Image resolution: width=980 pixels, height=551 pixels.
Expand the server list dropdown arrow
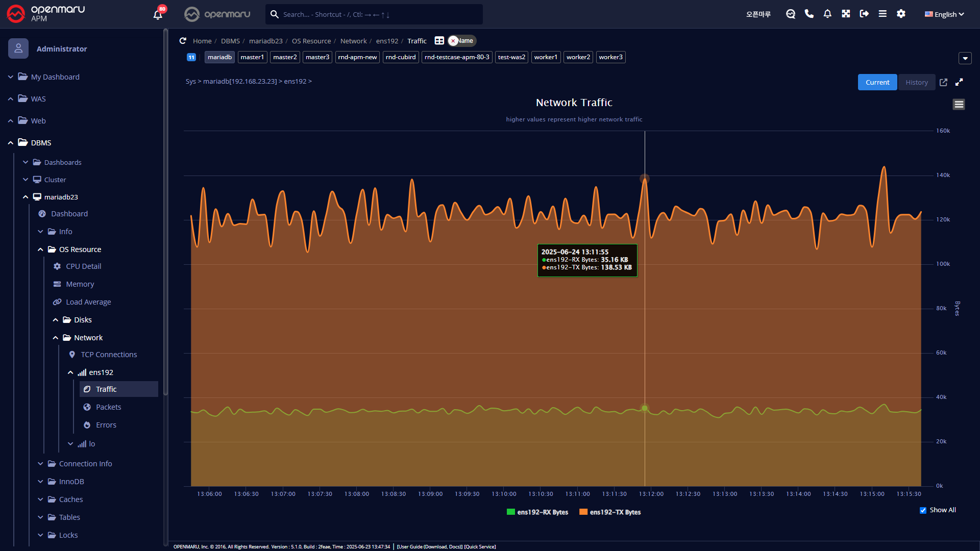point(965,58)
